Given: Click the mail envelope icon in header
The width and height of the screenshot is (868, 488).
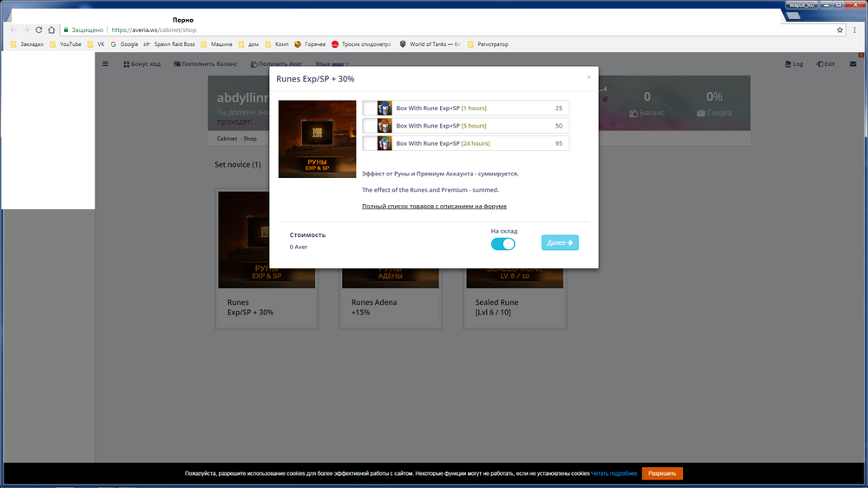Looking at the screenshot, I should tap(852, 64).
